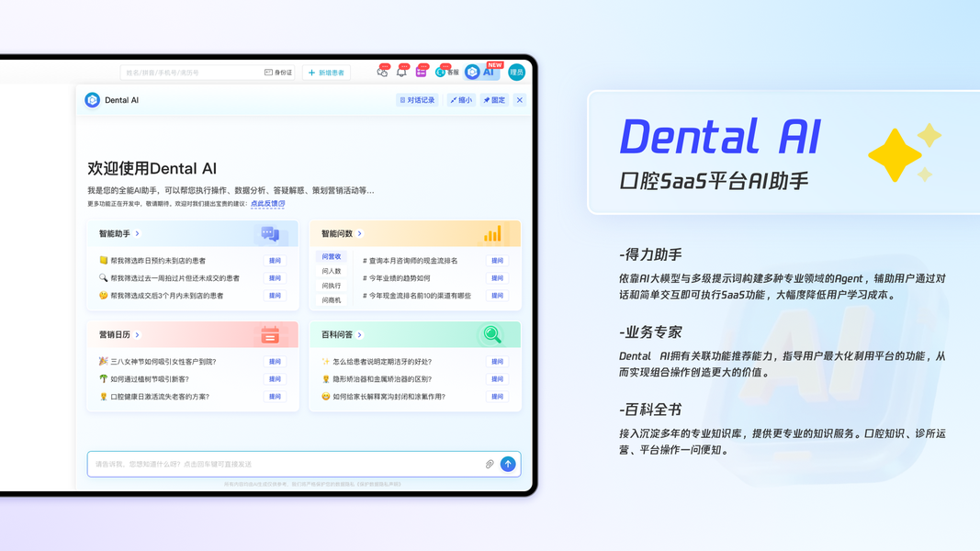This screenshot has width=980, height=551.
Task: Click text 帮我筛选过去一周拍过片但还未成交的患者
Action: click(x=175, y=278)
